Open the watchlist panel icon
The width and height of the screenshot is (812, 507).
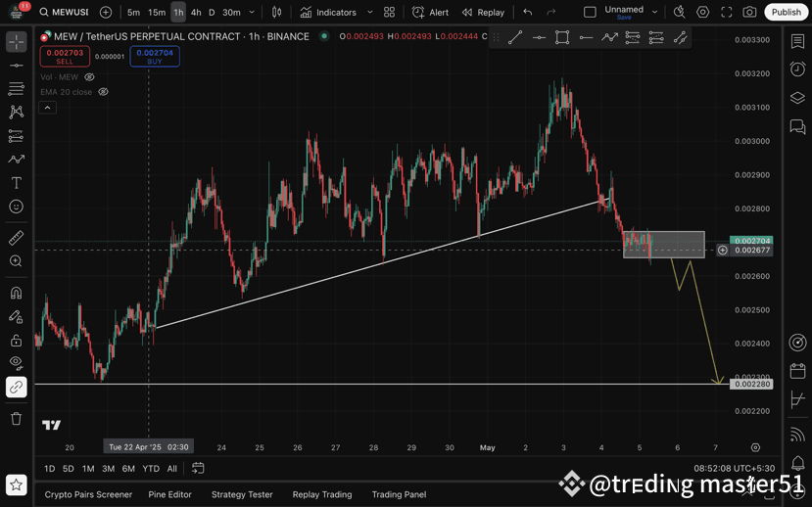797,41
